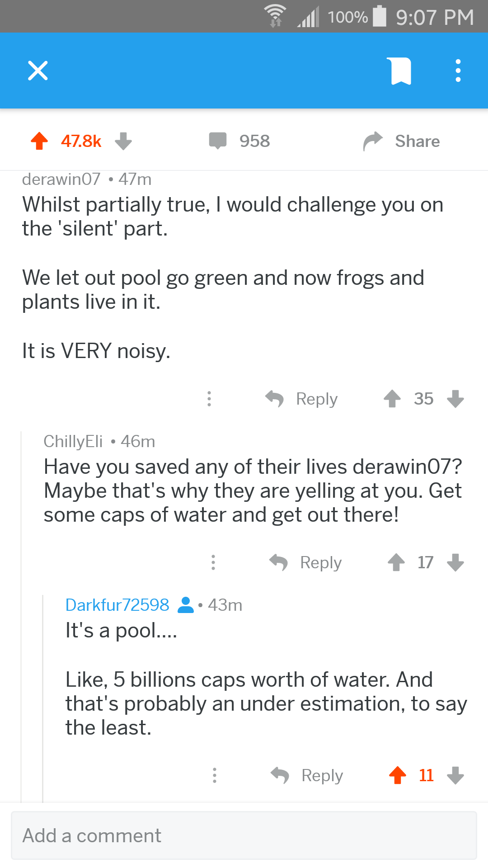Open options menu for ChillyEli's comment

[x=213, y=562]
